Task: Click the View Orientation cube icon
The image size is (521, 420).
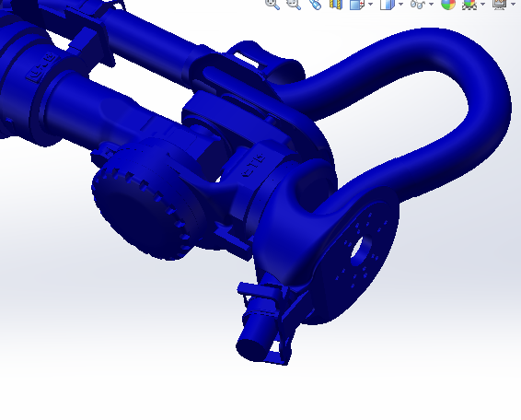Action: point(357,4)
